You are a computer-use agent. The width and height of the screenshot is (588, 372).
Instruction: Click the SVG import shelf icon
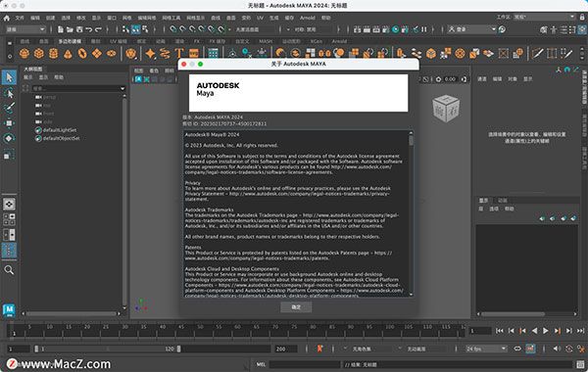tap(194, 54)
